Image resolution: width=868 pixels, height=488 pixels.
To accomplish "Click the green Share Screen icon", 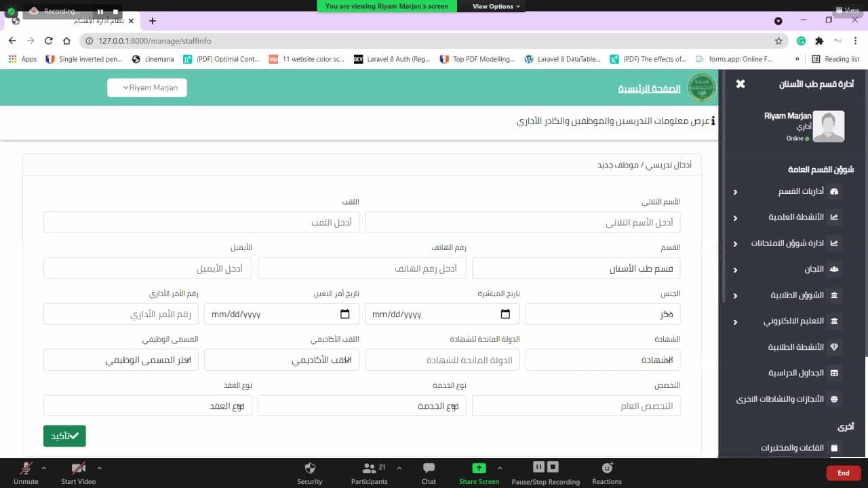I will (x=479, y=468).
